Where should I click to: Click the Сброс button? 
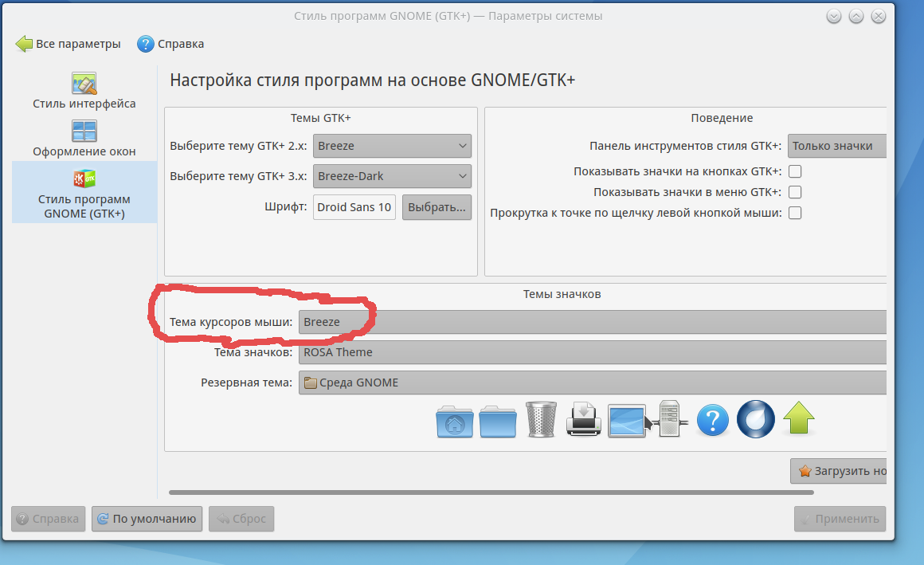(241, 519)
